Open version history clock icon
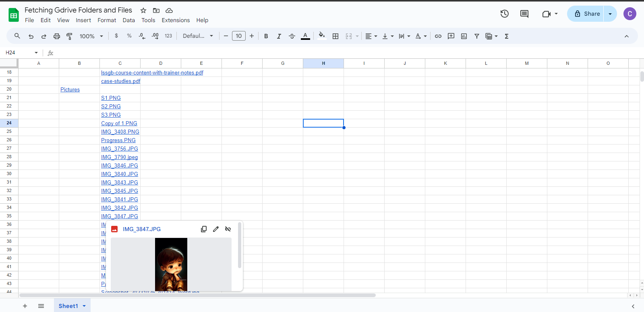Image resolution: width=644 pixels, height=312 pixels. coord(505,14)
